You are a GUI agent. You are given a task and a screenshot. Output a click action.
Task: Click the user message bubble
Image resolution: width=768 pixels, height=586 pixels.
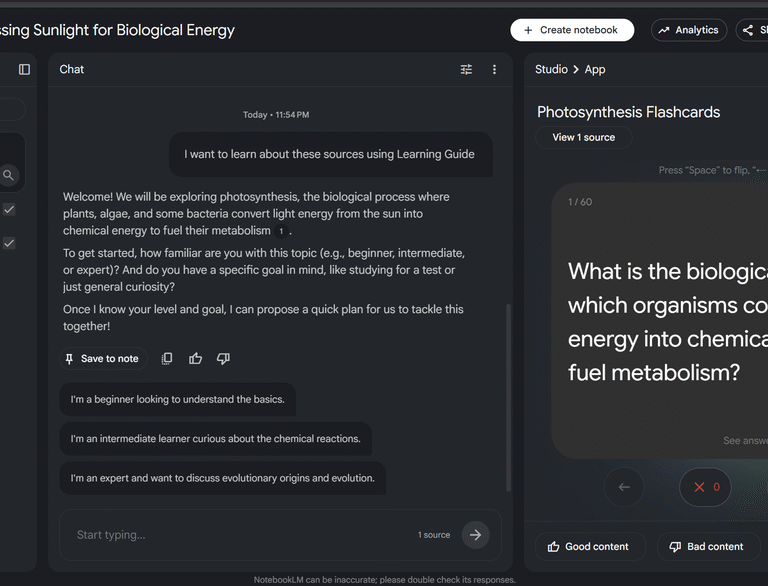(331, 154)
